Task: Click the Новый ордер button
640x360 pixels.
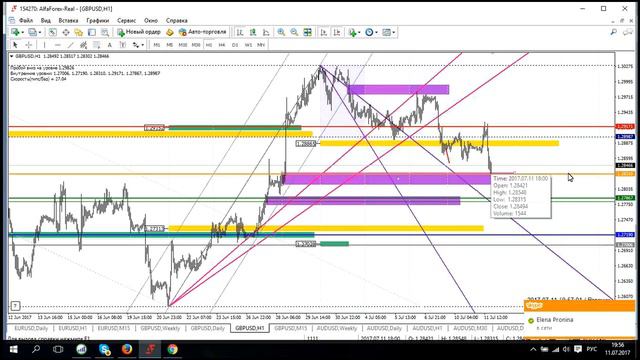Action: [139, 32]
